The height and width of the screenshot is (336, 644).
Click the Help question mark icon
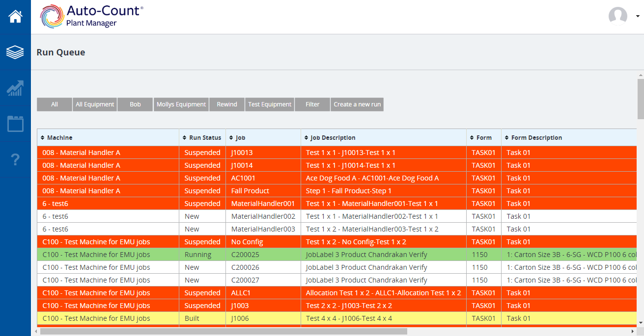click(15, 160)
